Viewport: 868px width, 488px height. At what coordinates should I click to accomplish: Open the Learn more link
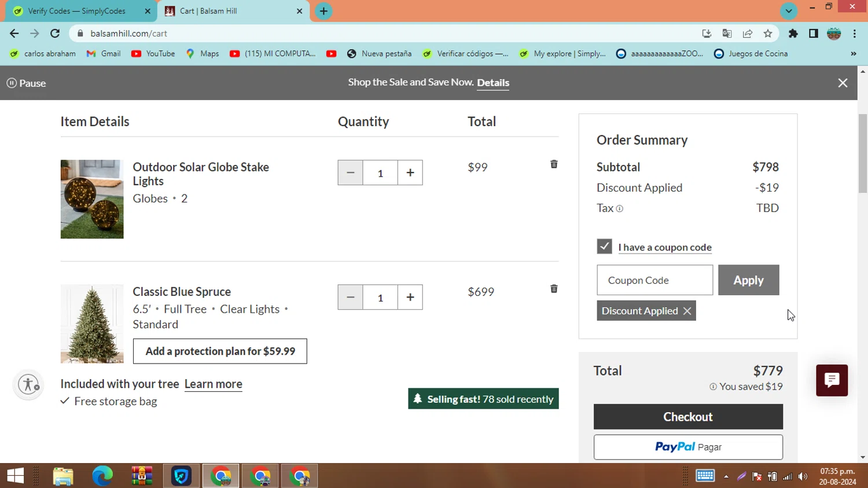pyautogui.click(x=214, y=384)
